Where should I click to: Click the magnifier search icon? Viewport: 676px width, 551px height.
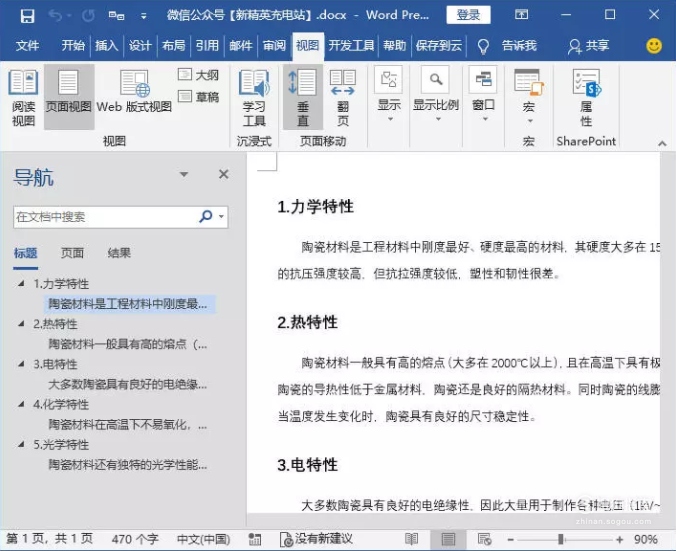[206, 216]
